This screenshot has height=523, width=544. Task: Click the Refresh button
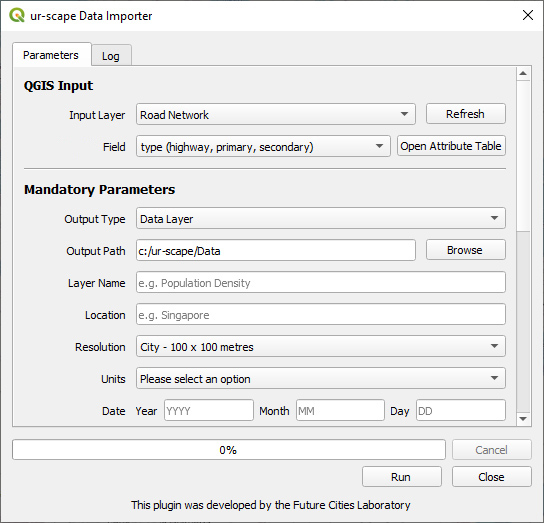466,114
